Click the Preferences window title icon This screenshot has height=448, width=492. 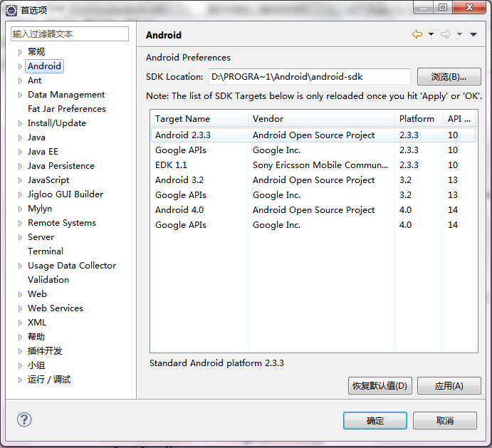[11, 11]
